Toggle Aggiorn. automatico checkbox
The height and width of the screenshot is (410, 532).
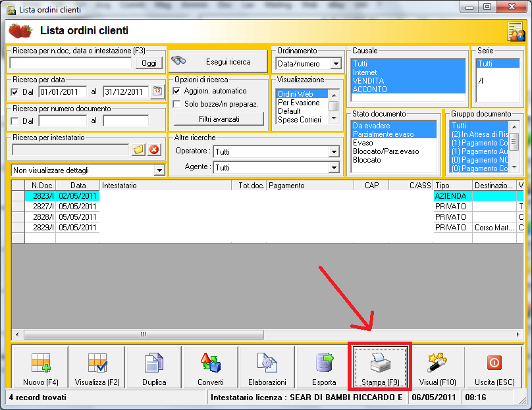[176, 91]
